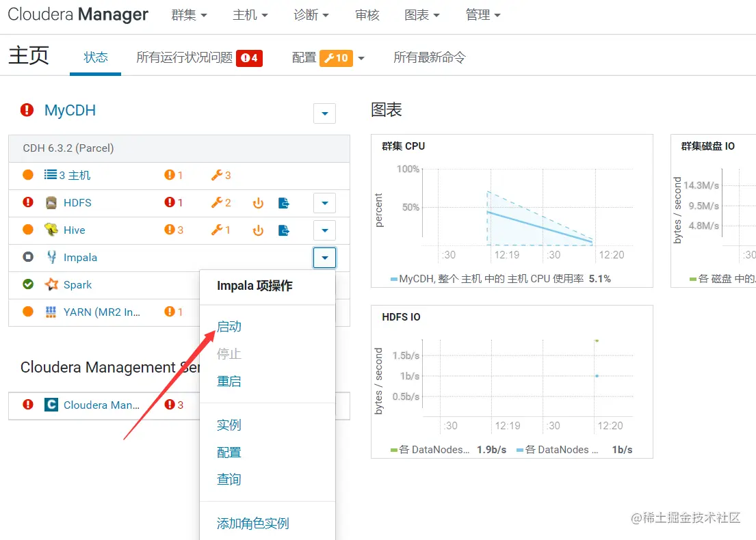The image size is (756, 540).
Task: Click the Impala stopped status icon
Action: (x=28, y=257)
